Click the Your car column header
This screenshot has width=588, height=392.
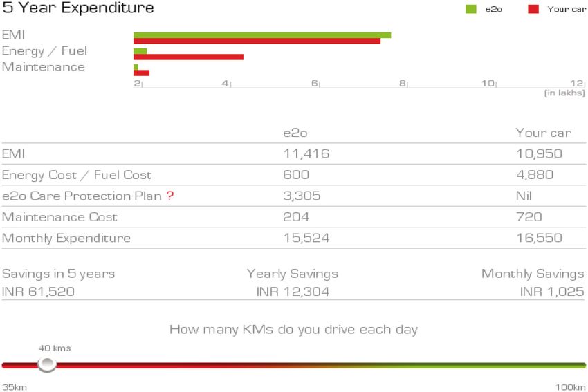[x=543, y=133]
